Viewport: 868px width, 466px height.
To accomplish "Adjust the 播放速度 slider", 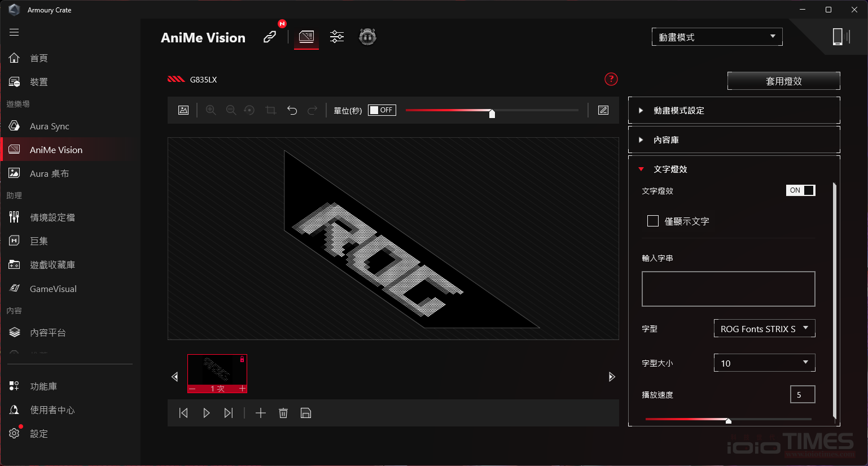I will point(729,420).
